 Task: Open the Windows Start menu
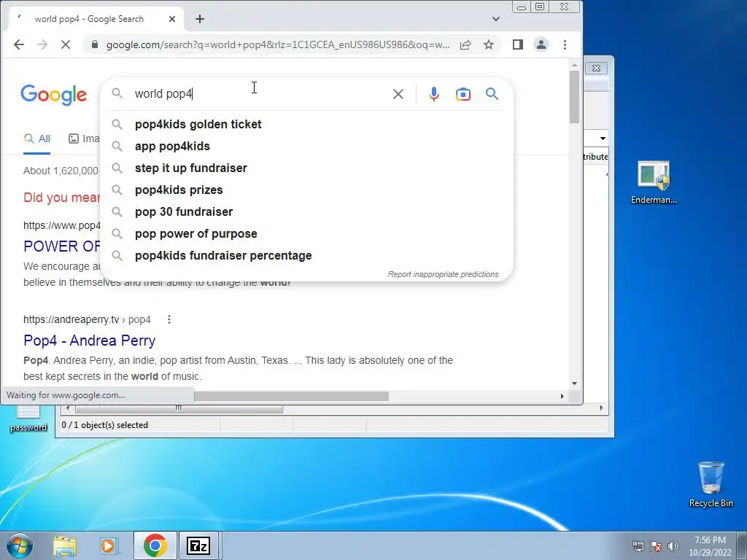20,545
